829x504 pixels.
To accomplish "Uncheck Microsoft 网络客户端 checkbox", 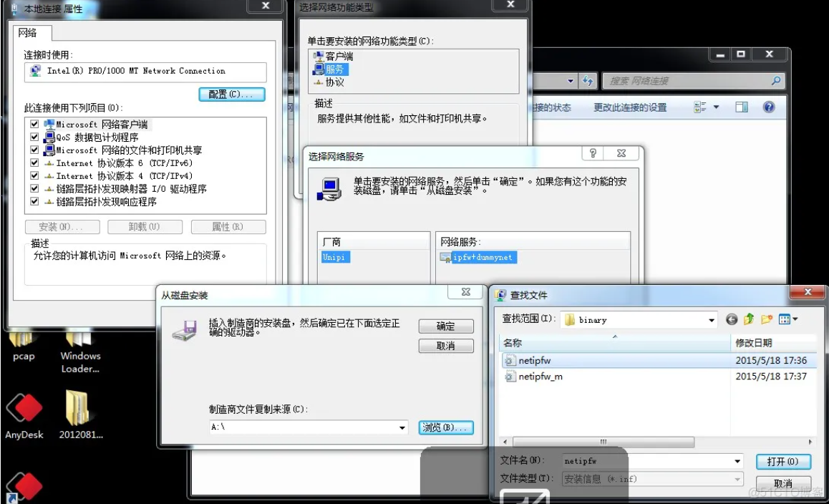I will pos(34,125).
